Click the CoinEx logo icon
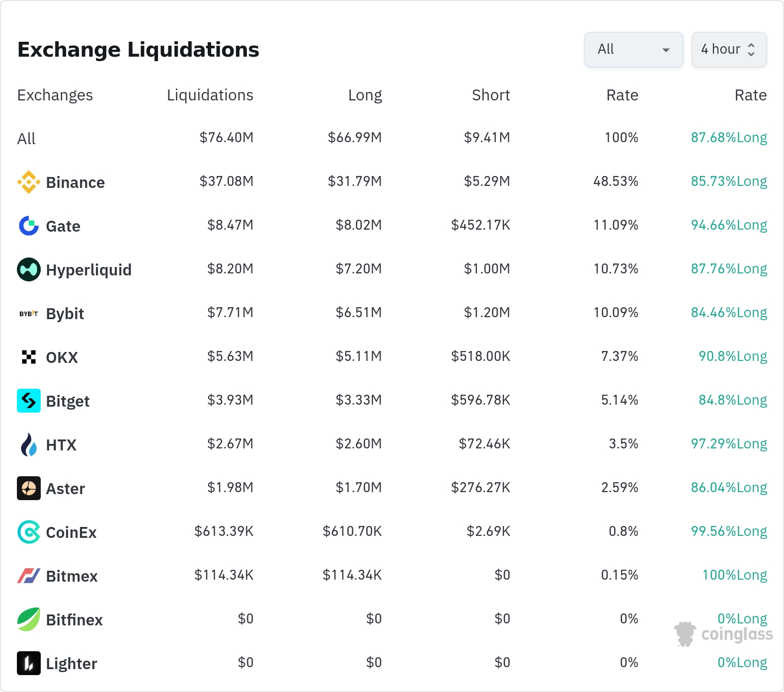This screenshot has width=784, height=692. 29,532
